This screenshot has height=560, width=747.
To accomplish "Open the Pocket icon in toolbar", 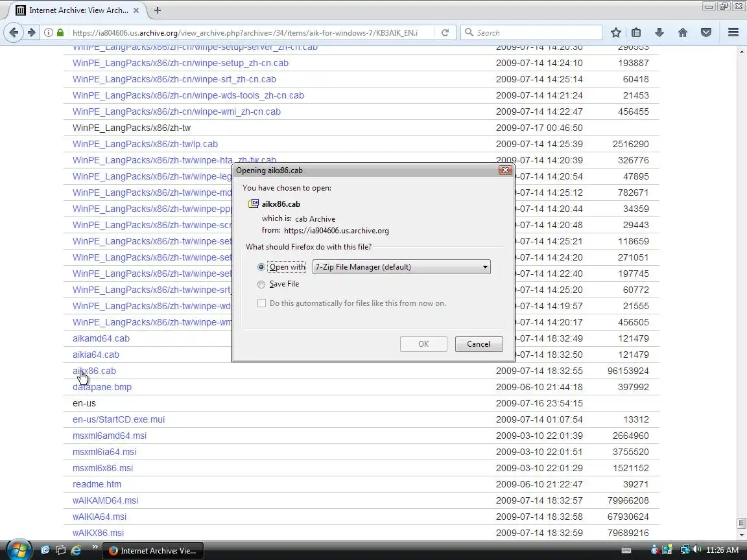I will coord(706,32).
